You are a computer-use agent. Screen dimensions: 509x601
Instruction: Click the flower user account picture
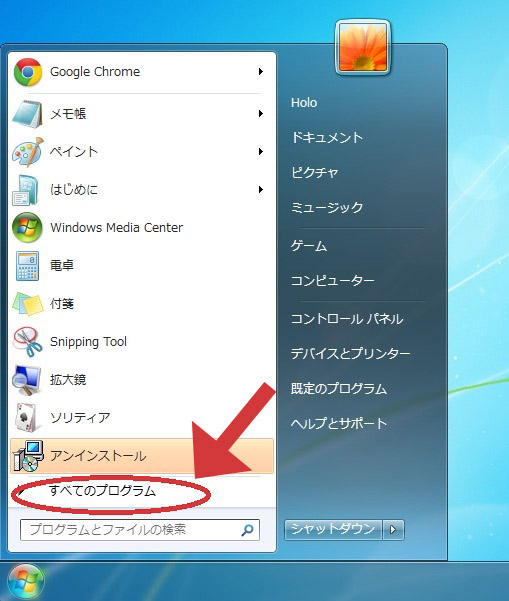(363, 48)
